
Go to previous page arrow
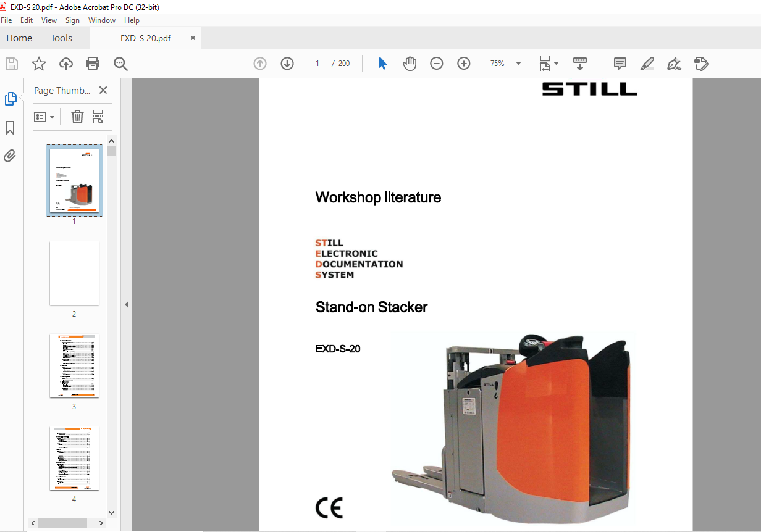click(x=260, y=64)
